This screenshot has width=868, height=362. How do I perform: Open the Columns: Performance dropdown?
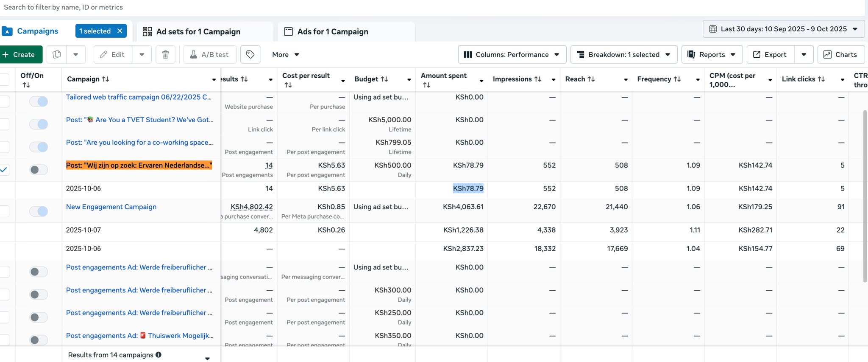512,54
